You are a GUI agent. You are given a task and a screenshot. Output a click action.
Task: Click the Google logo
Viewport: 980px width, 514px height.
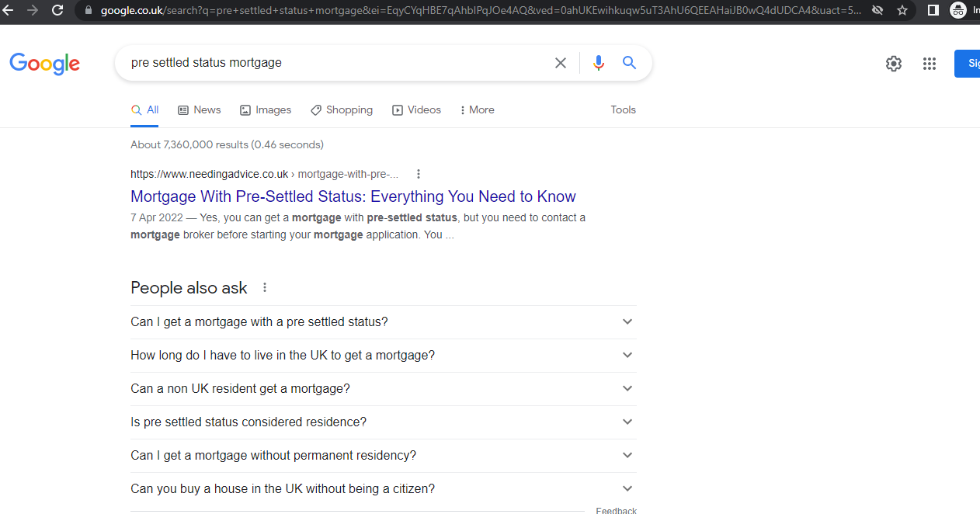(x=44, y=64)
